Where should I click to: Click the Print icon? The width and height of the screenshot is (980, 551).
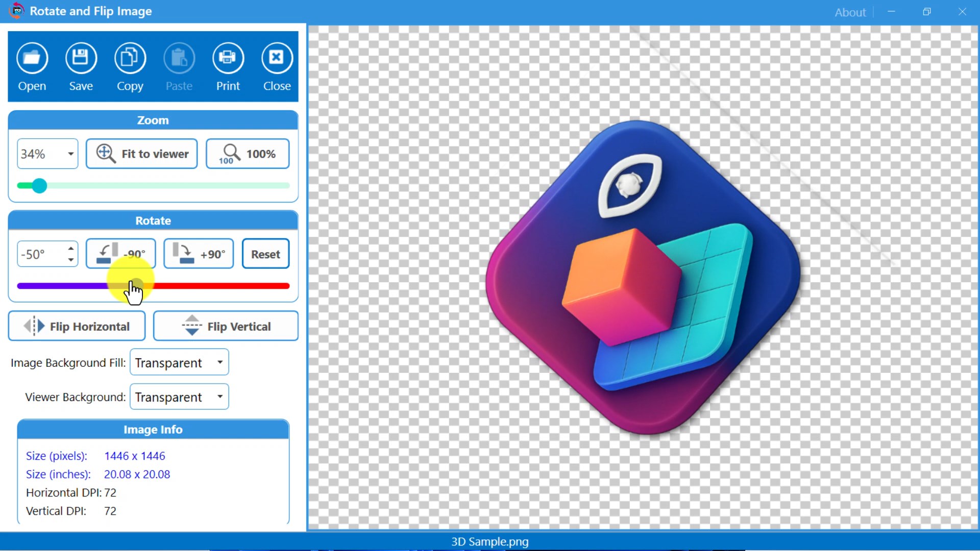tap(228, 58)
